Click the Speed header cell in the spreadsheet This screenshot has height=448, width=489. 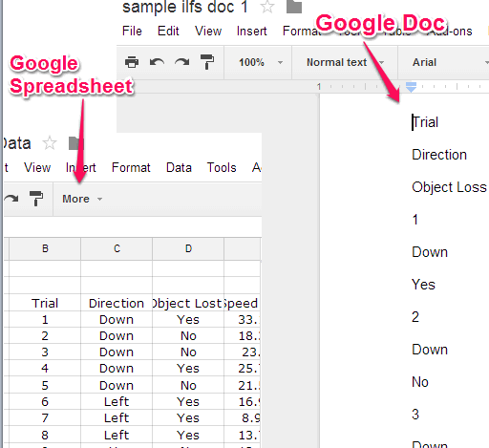coord(243,303)
